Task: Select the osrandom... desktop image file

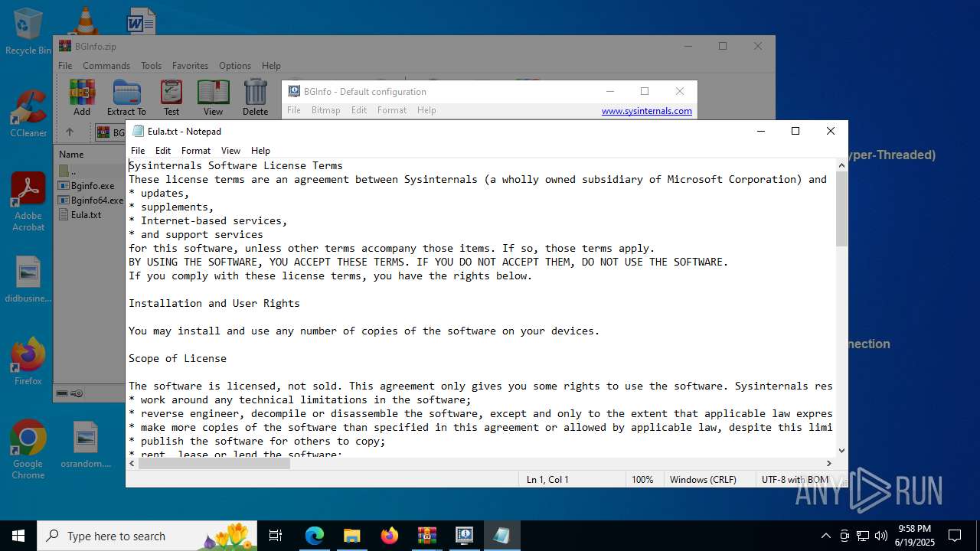Action: [x=86, y=445]
